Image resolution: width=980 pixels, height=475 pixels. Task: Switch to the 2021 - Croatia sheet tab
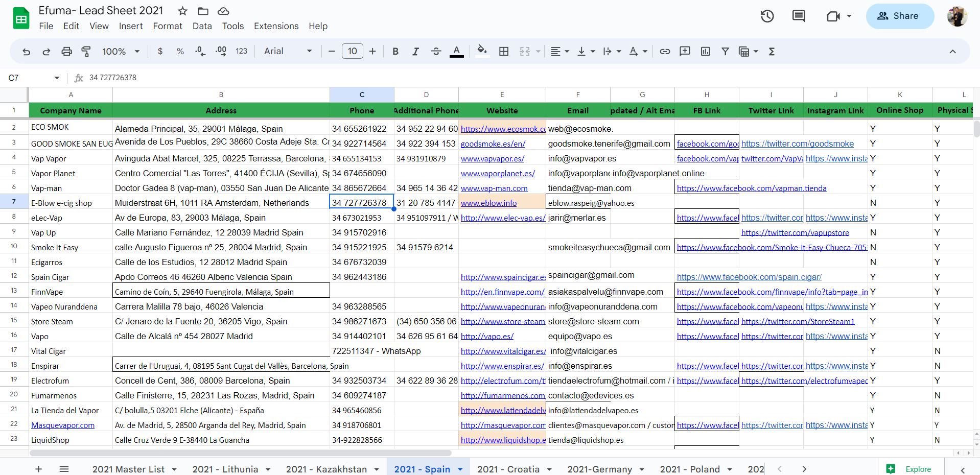pyautogui.click(x=508, y=469)
